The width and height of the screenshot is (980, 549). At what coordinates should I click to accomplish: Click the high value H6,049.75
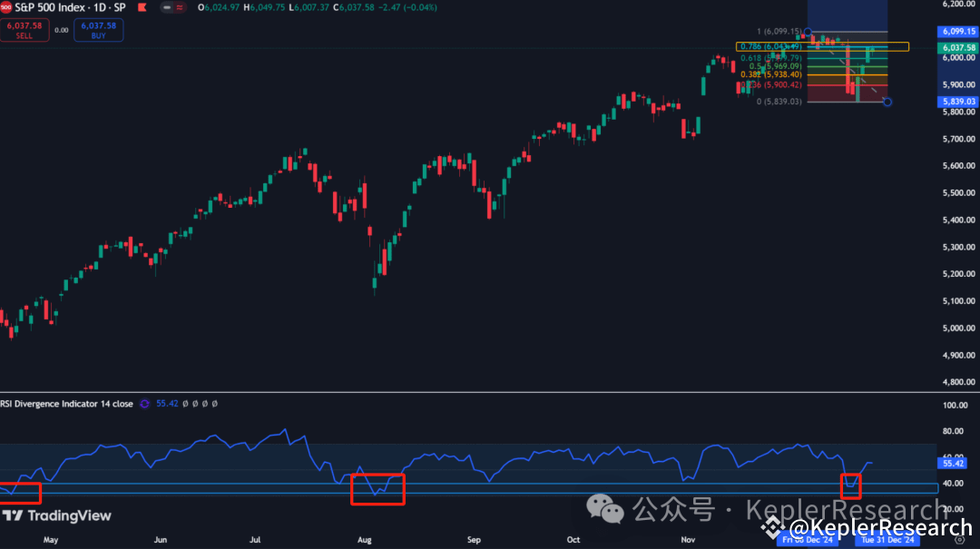(264, 7)
